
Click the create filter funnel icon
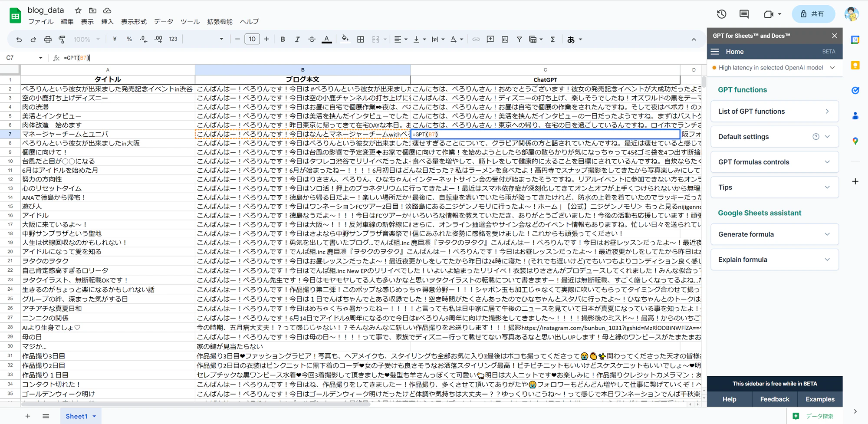click(x=519, y=39)
